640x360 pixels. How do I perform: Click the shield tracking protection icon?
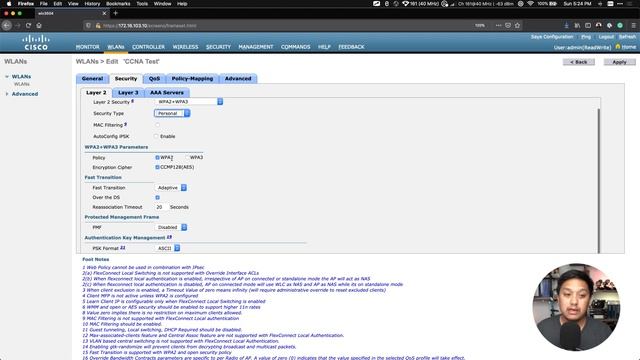click(88, 25)
